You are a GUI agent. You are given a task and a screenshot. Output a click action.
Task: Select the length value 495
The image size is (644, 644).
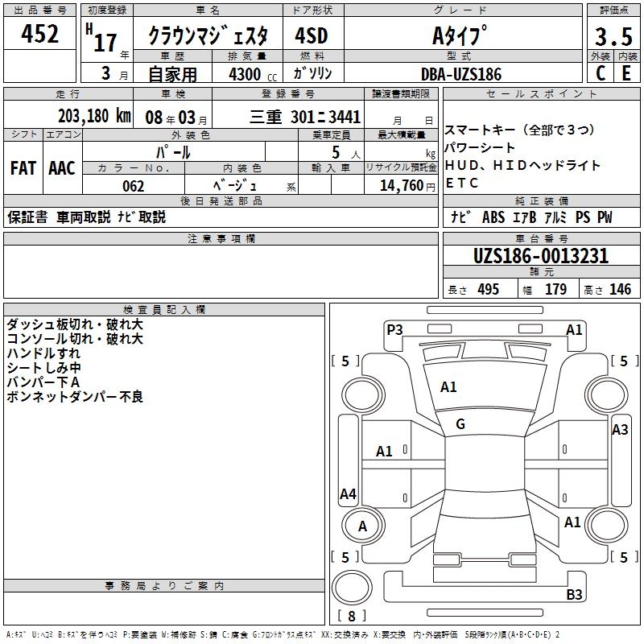[489, 289]
